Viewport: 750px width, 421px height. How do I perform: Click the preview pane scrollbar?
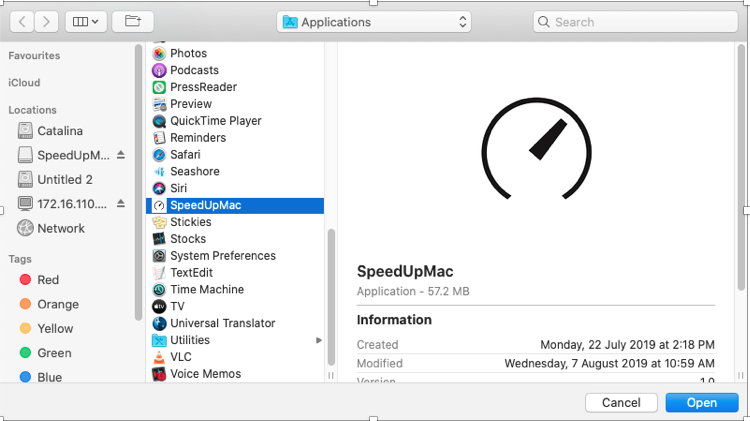pos(741,167)
